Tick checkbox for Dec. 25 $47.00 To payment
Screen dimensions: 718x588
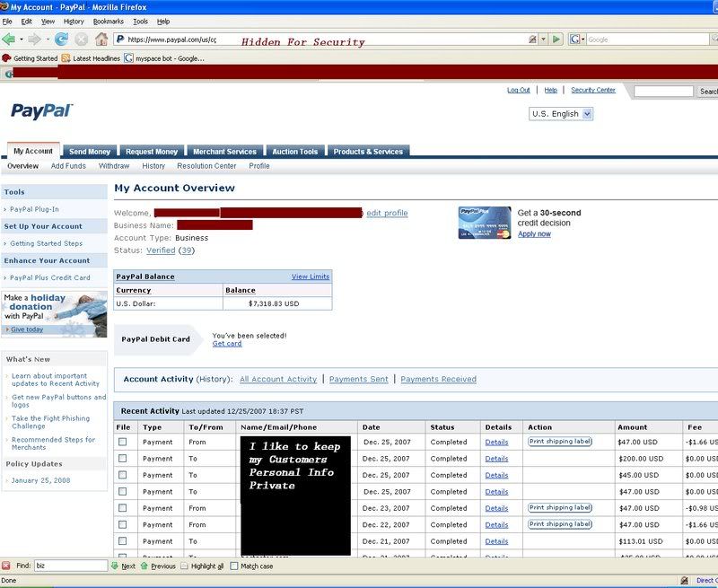tap(122, 491)
